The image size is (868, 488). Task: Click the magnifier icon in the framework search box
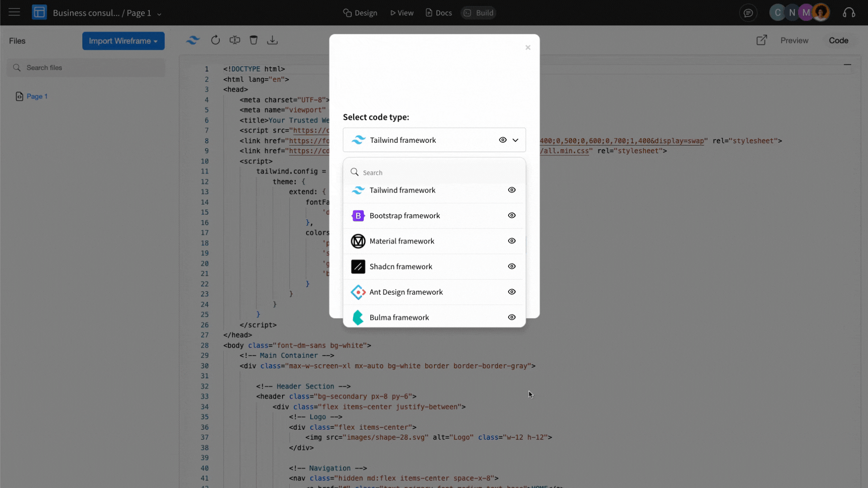pyautogui.click(x=354, y=172)
